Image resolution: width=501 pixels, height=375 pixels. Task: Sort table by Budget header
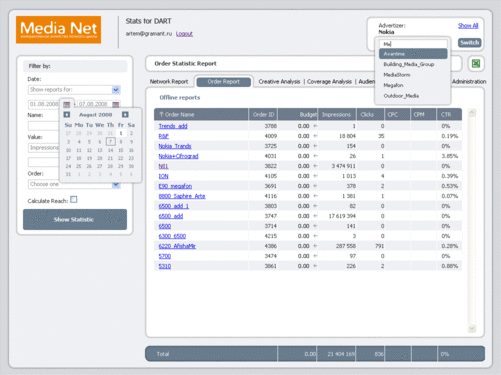tap(298, 114)
